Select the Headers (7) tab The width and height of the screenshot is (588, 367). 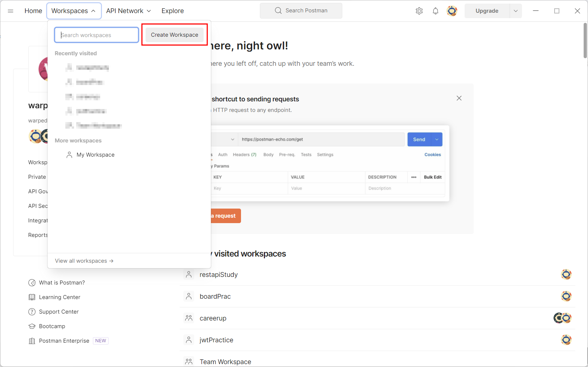tap(245, 155)
